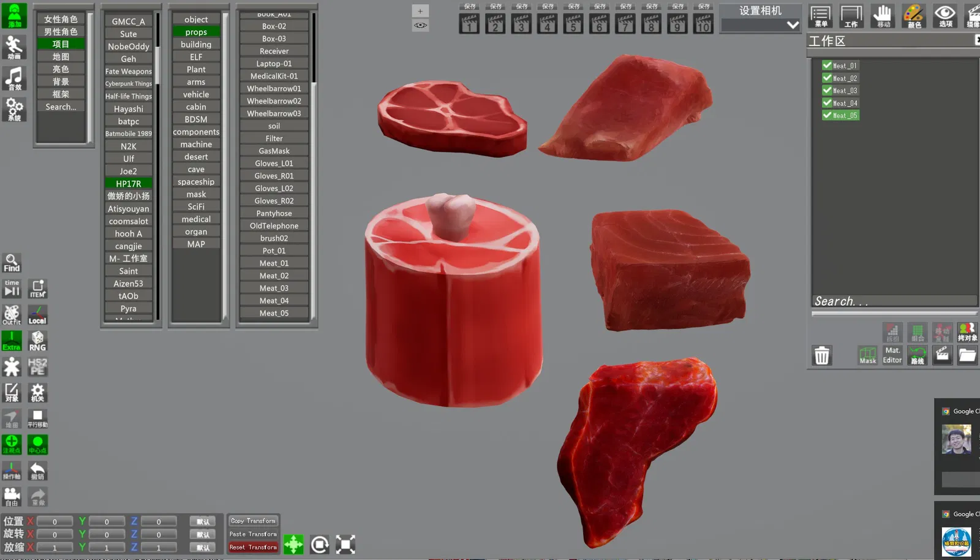Open the folder icon in workspace panel
980x560 pixels.
[x=967, y=355]
